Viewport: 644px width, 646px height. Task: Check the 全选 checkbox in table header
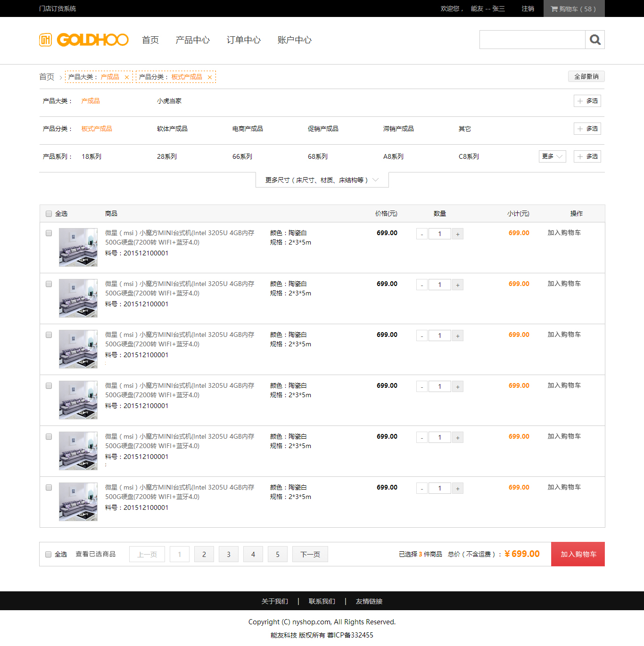[x=49, y=214]
